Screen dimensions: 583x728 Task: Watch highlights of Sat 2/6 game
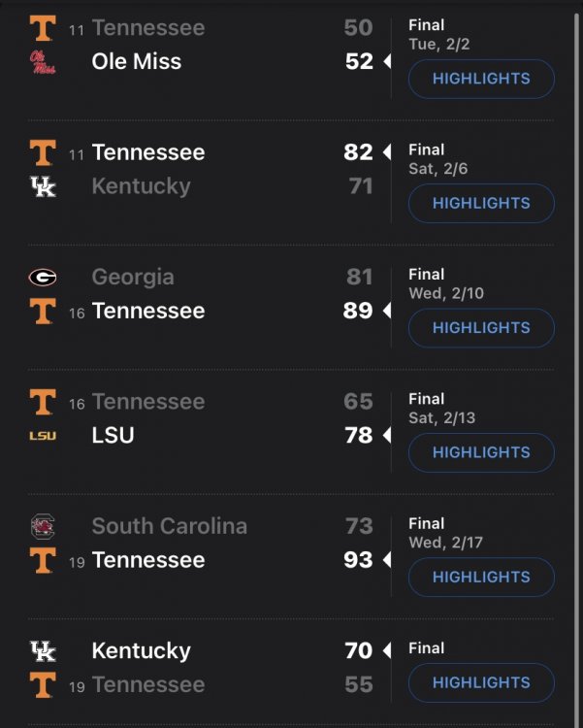coord(481,203)
